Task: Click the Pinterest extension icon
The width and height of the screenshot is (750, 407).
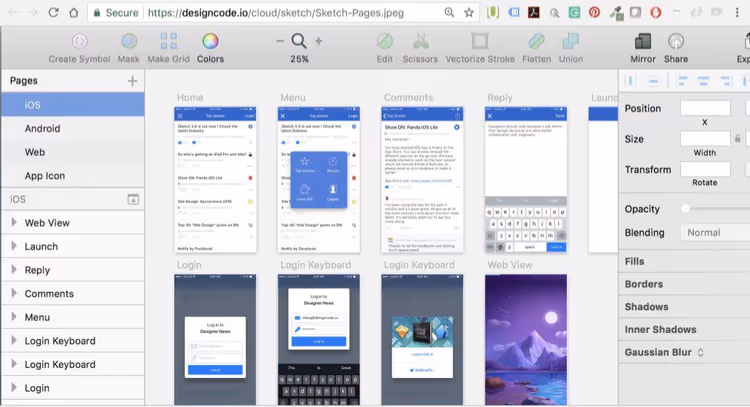Action: pos(595,12)
